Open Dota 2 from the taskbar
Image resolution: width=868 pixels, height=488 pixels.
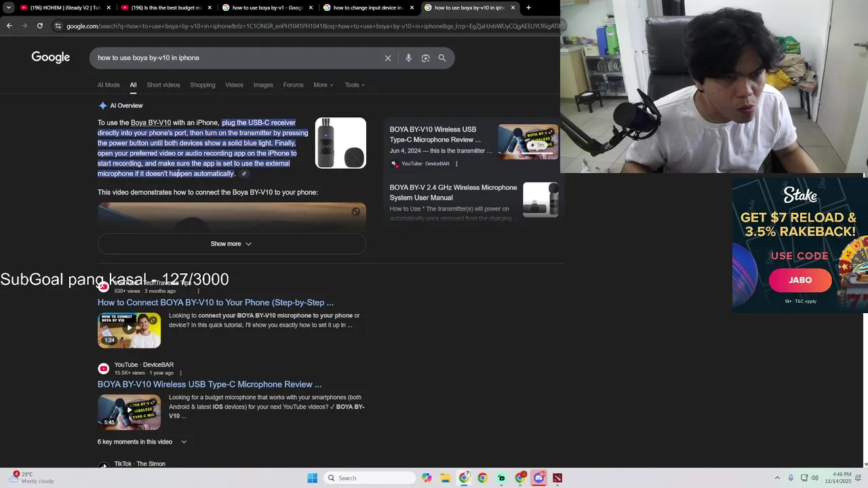tap(557, 478)
